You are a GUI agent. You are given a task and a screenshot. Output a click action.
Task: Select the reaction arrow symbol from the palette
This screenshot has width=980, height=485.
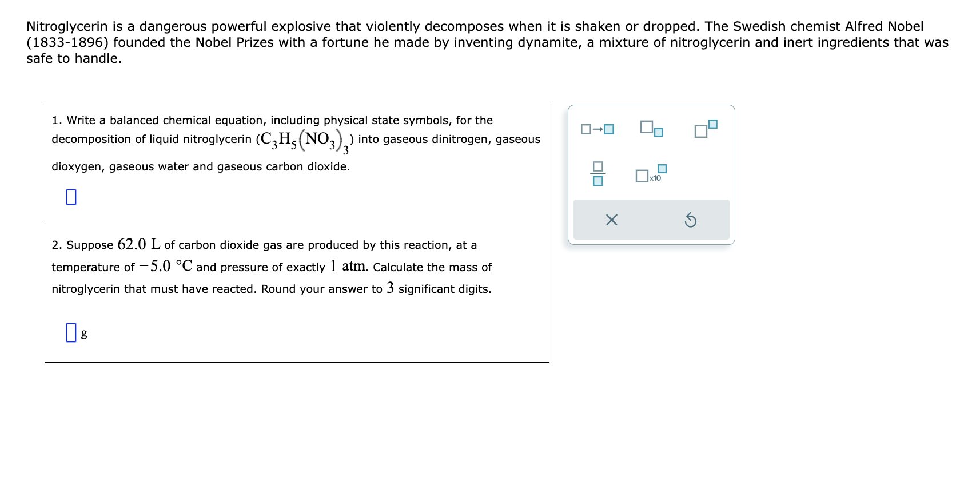tap(597, 129)
